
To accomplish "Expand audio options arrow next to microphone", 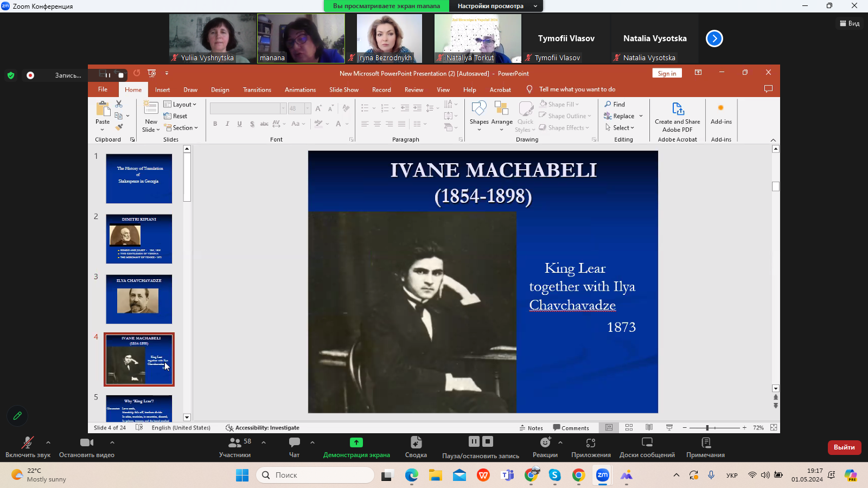I will point(48,442).
